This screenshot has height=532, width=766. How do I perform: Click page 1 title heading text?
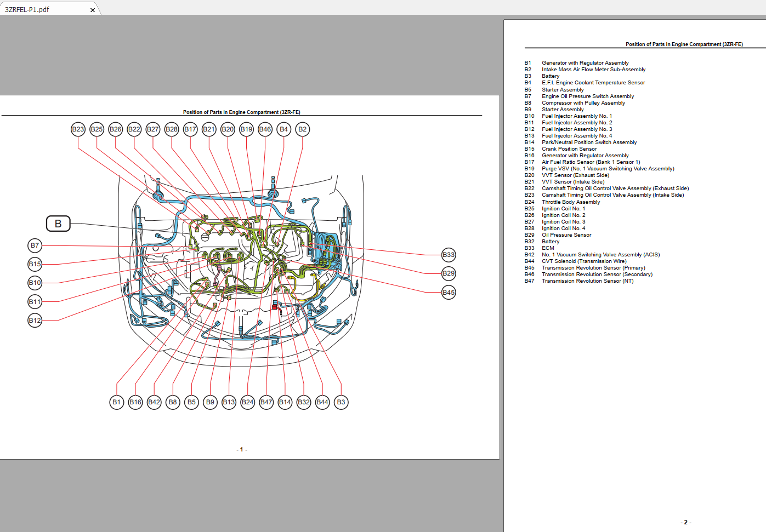click(242, 112)
